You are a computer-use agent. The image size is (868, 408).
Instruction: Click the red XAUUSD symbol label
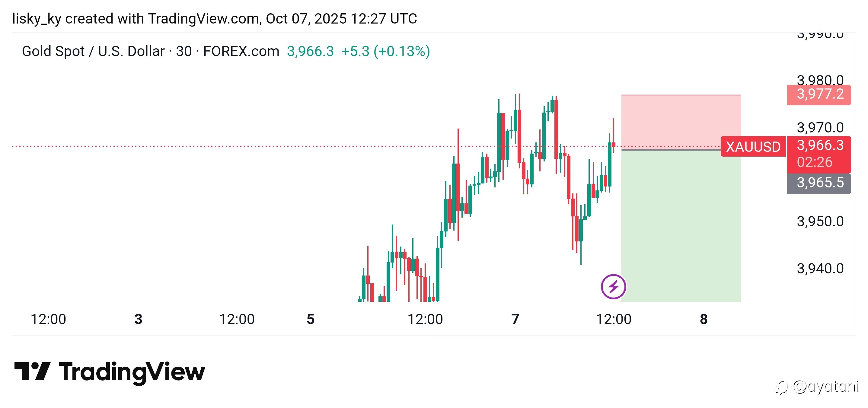pos(753,147)
